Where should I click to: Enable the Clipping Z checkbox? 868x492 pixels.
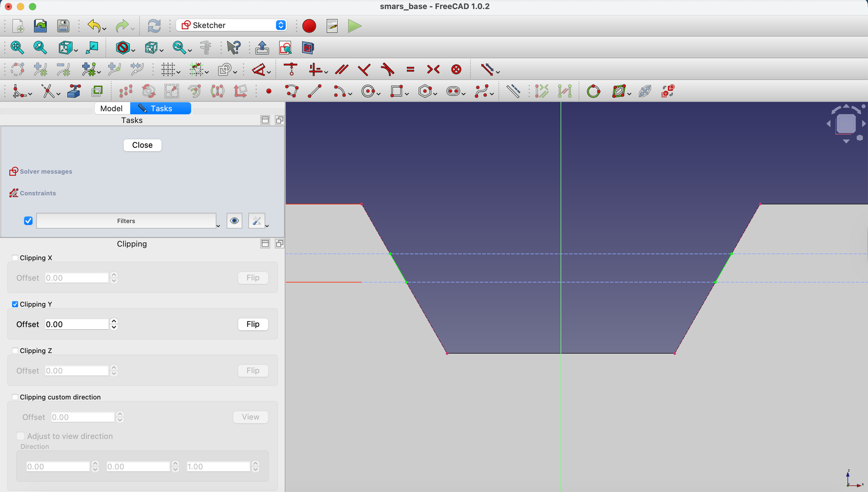15,350
